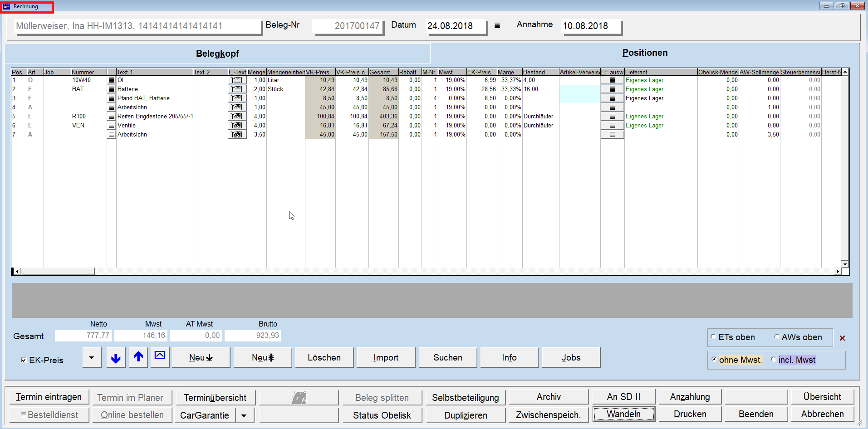
Task: Select the ohne Mwst. radio option
Action: click(714, 360)
